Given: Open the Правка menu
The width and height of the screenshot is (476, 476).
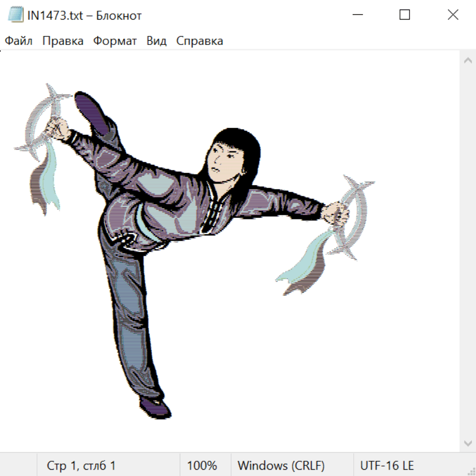Looking at the screenshot, I should (62, 41).
